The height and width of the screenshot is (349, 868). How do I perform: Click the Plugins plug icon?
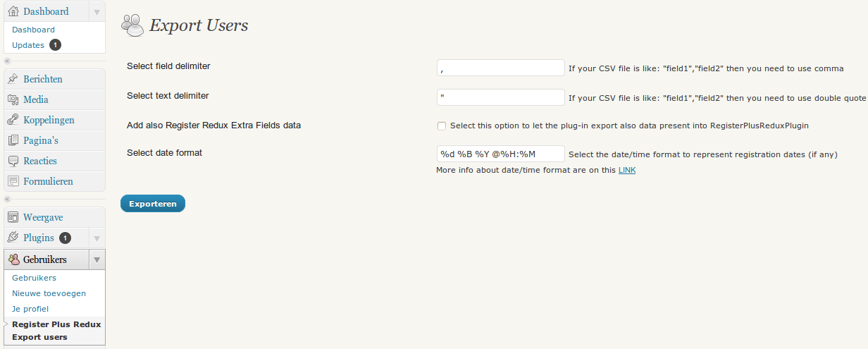click(13, 238)
